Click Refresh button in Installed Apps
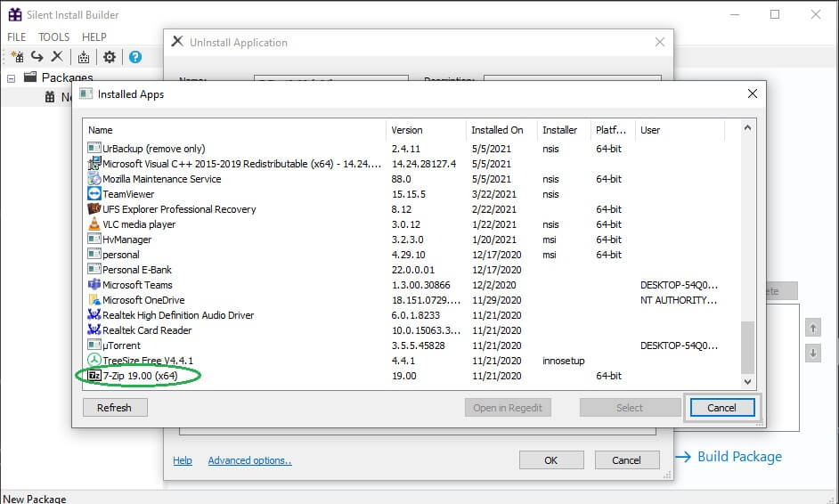The image size is (839, 504). [115, 408]
